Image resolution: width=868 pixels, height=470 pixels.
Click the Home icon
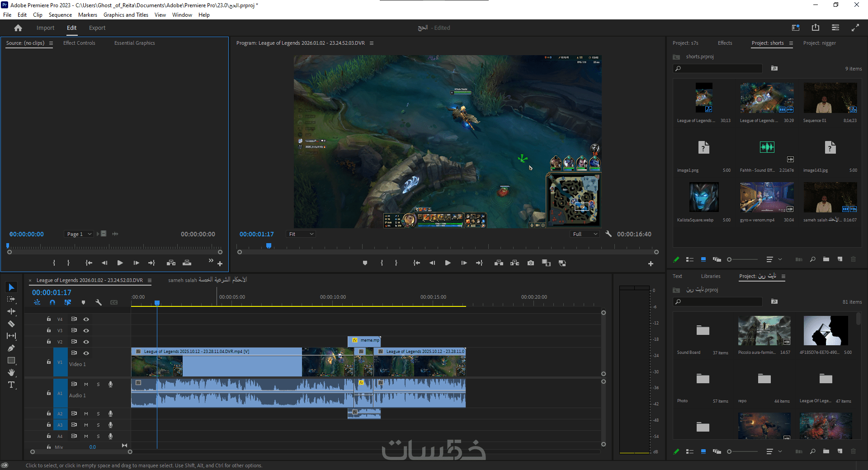coord(18,28)
